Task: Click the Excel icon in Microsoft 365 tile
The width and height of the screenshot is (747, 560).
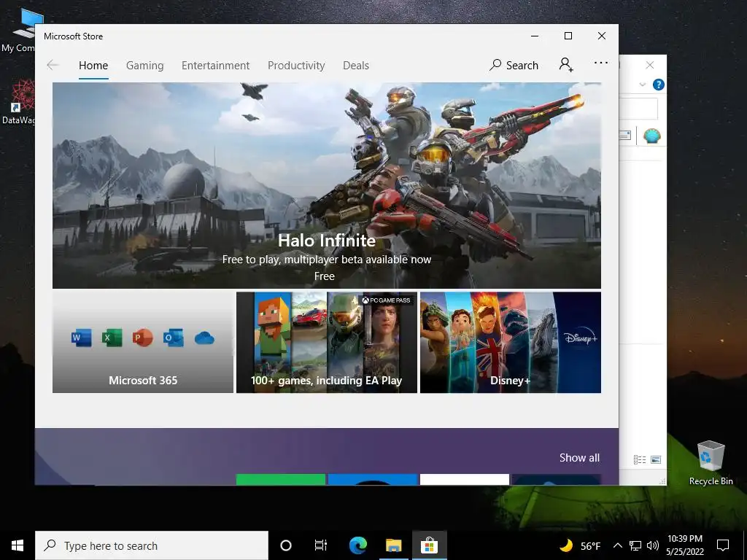Action: [x=112, y=338]
